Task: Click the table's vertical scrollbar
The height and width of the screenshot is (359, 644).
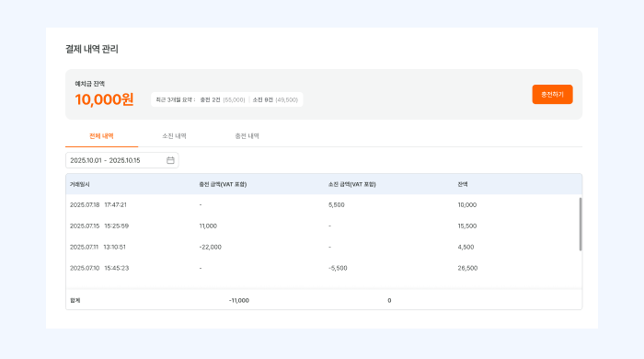Action: [581, 225]
